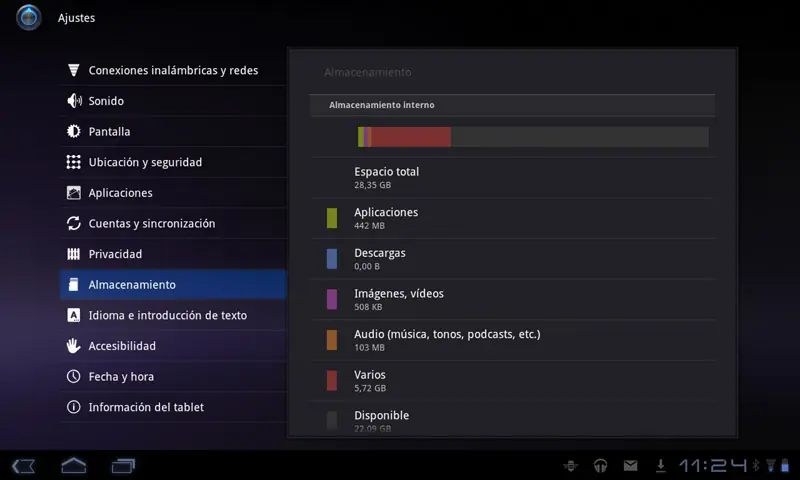Open the wireless connections antenna icon

click(x=73, y=70)
